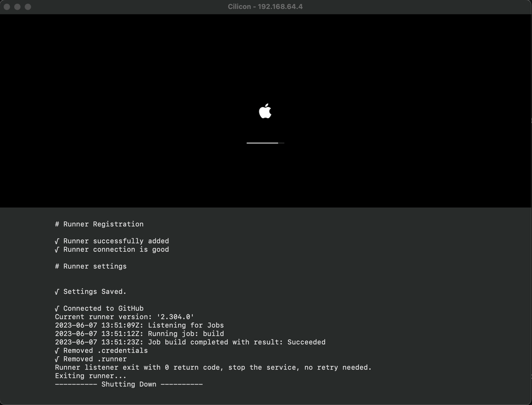This screenshot has width=532, height=405.
Task: Close the Cilicon window
Action: point(7,7)
